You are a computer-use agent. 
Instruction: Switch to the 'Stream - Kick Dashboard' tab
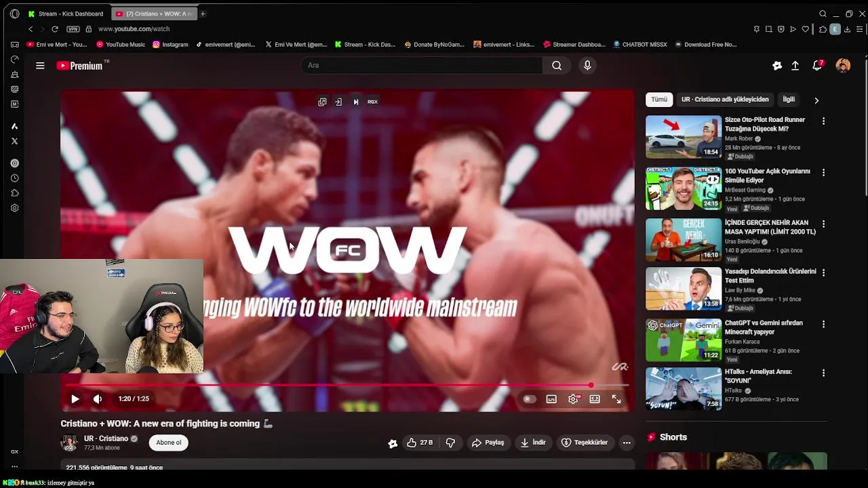click(67, 14)
